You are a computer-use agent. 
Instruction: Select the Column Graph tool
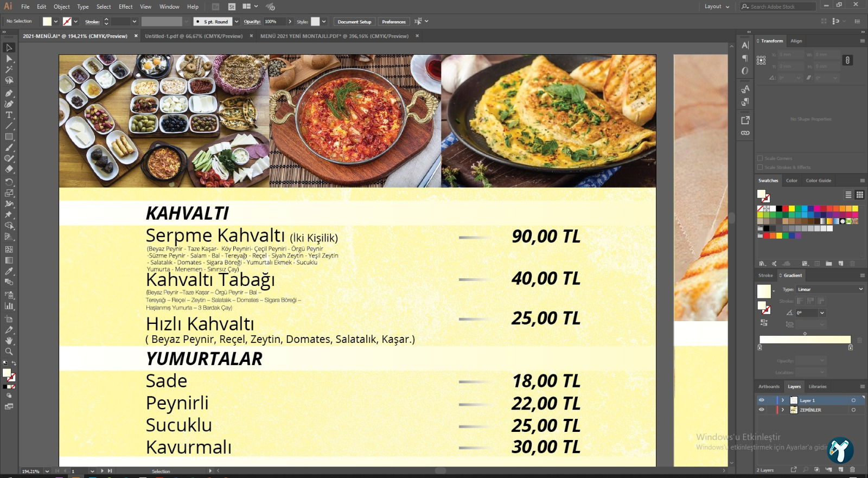[9, 306]
